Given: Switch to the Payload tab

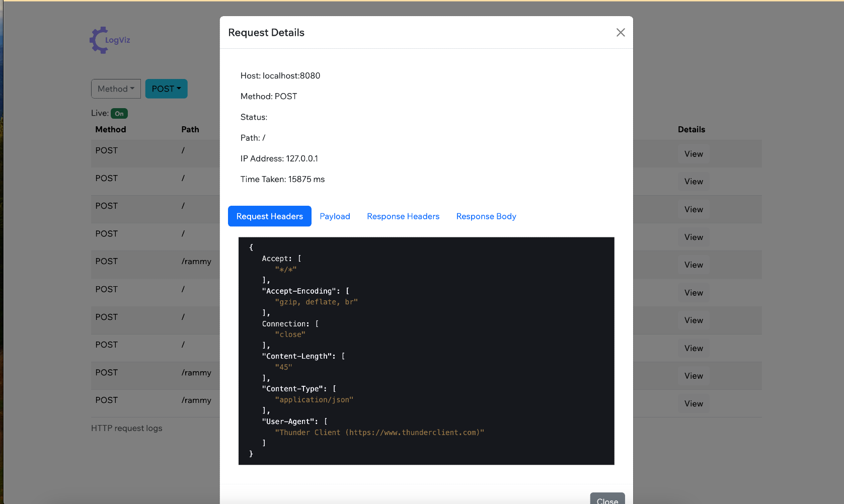Looking at the screenshot, I should [x=335, y=216].
